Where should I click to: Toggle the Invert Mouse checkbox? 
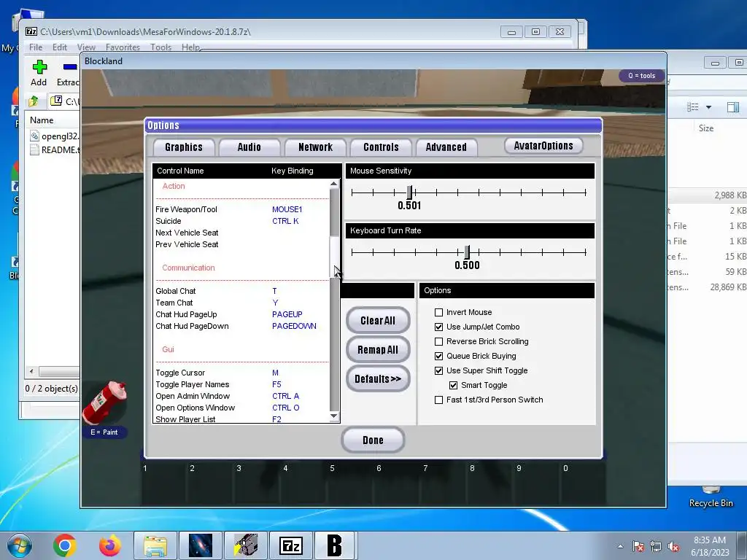pyautogui.click(x=438, y=312)
